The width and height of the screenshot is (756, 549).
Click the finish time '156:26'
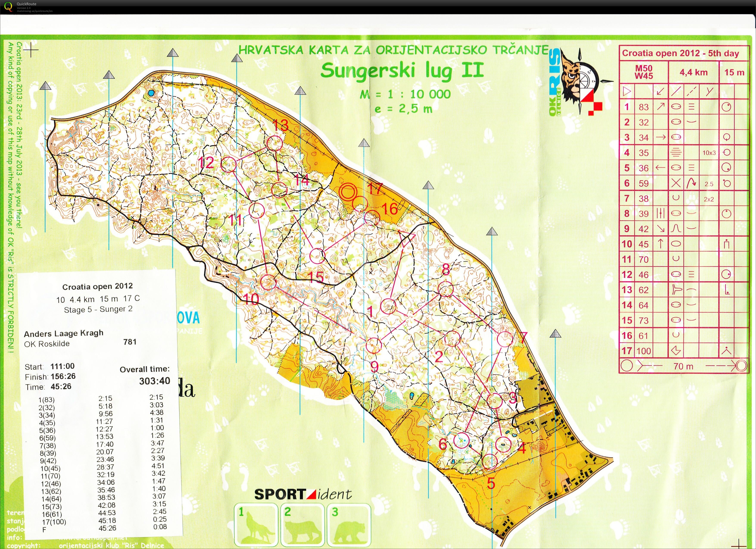[x=63, y=376]
